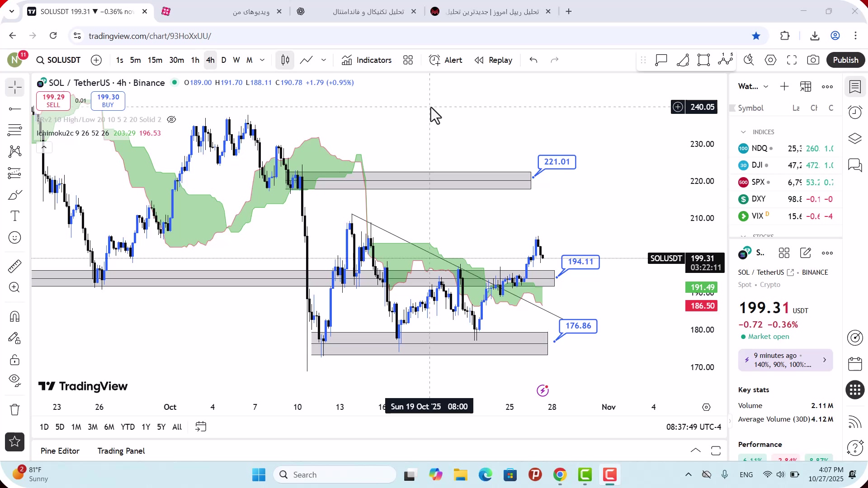Viewport: 868px width, 488px height.
Task: Add order at 240.05 price plus
Action: pyautogui.click(x=678, y=107)
